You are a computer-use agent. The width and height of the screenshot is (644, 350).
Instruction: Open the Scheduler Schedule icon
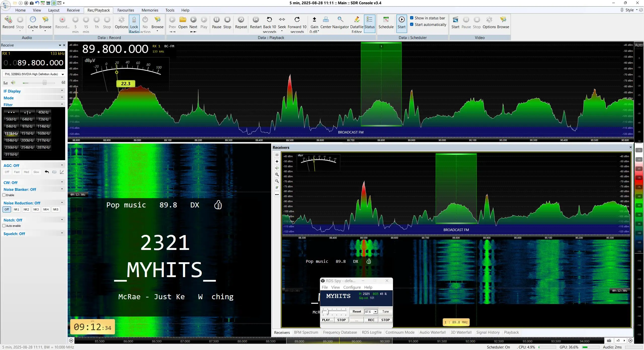tap(386, 20)
